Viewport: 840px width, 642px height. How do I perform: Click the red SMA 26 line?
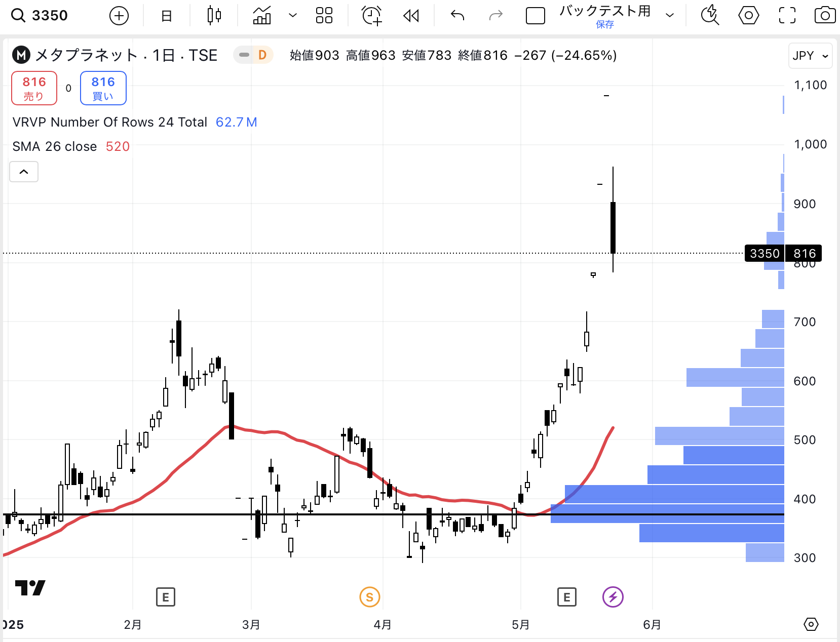pos(304,442)
